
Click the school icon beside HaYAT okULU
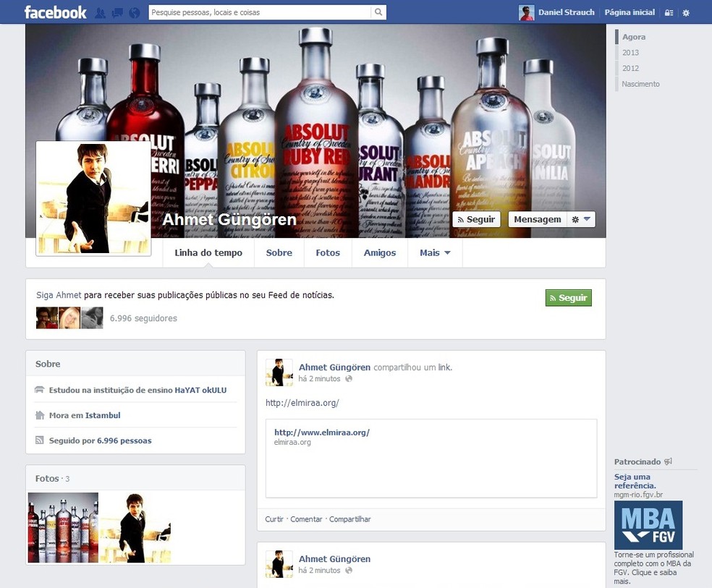[x=40, y=390]
